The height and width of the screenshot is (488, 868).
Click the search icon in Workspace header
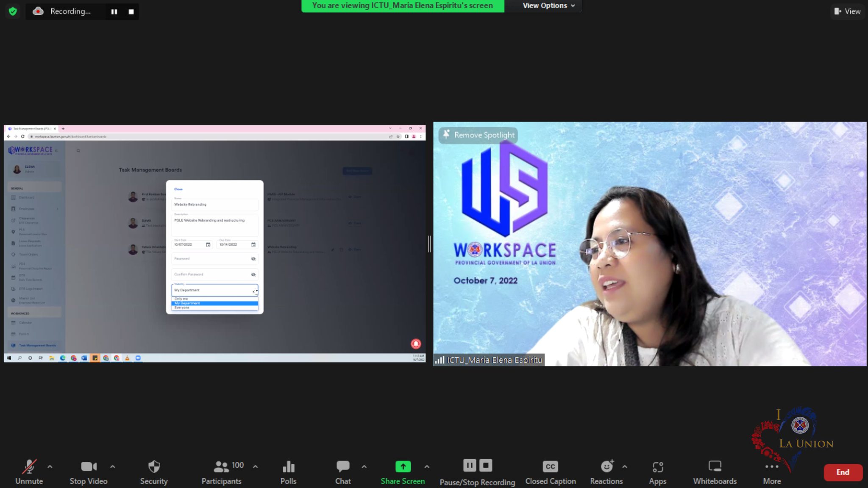tap(78, 151)
